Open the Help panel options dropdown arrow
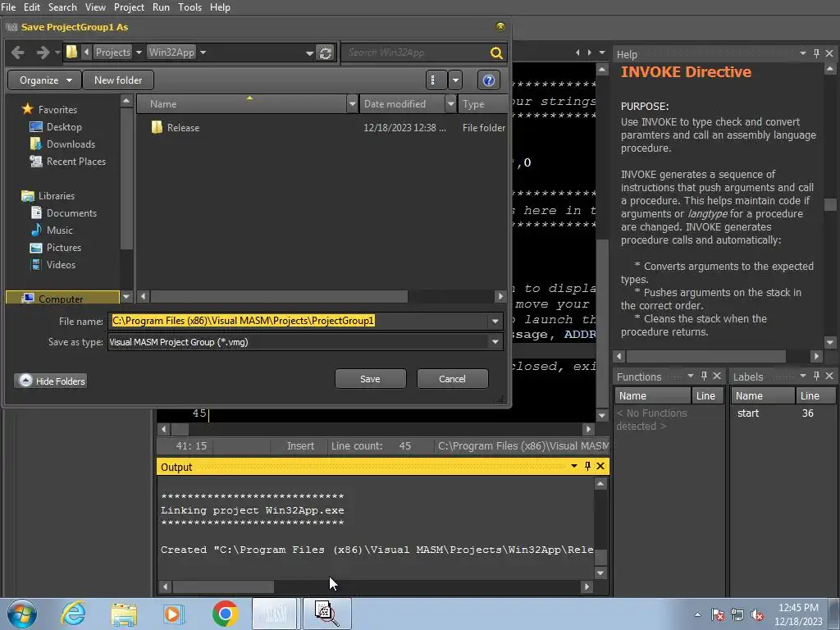 pyautogui.click(x=802, y=53)
